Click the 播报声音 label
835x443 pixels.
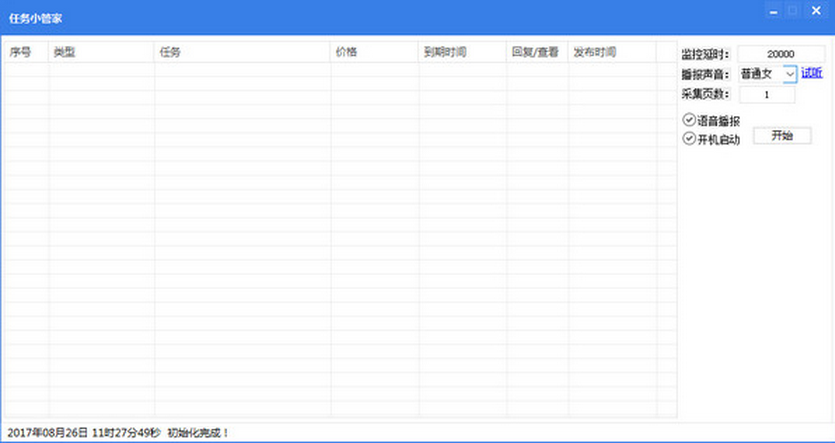pyautogui.click(x=706, y=75)
